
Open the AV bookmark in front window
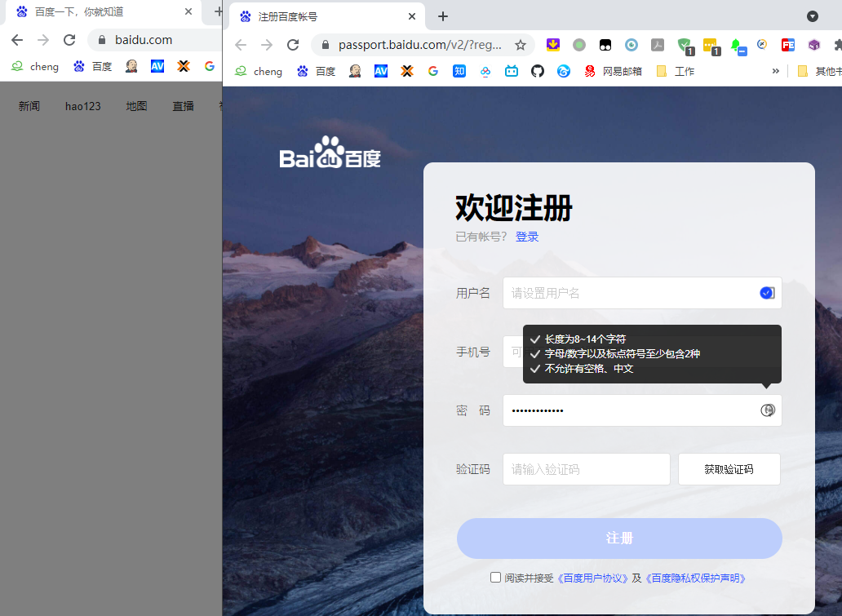pyautogui.click(x=381, y=71)
